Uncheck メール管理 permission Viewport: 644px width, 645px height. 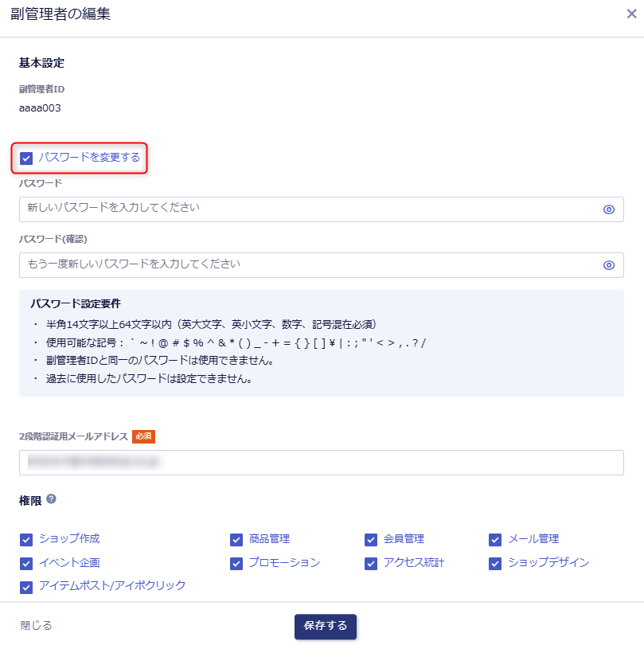coord(496,540)
